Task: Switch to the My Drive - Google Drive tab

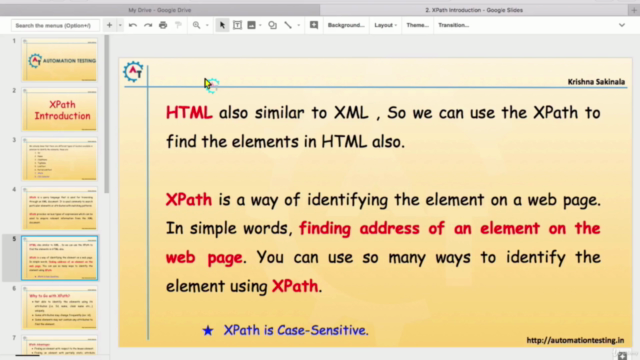Action: (x=160, y=10)
